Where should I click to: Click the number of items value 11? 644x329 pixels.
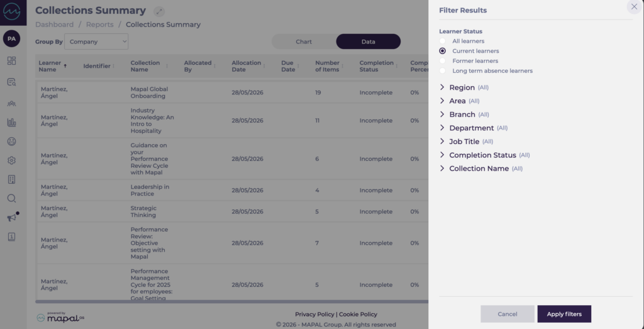point(317,121)
